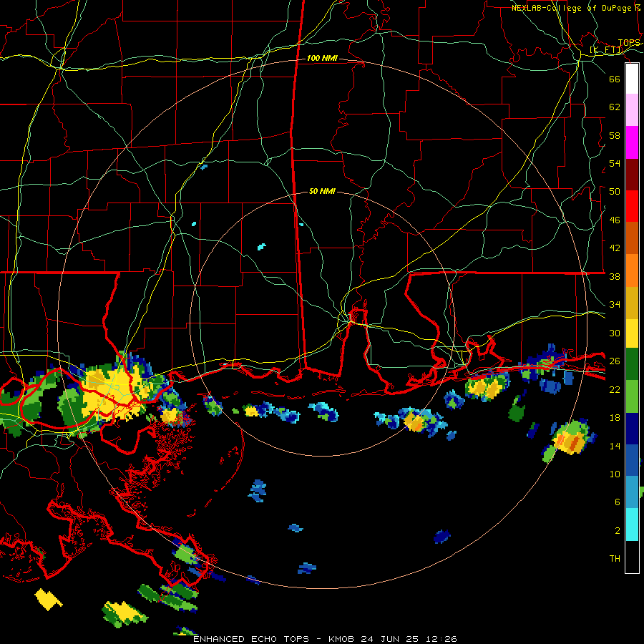Click the Enhanced Echo Tops KMOB caption

pyautogui.click(x=325, y=639)
